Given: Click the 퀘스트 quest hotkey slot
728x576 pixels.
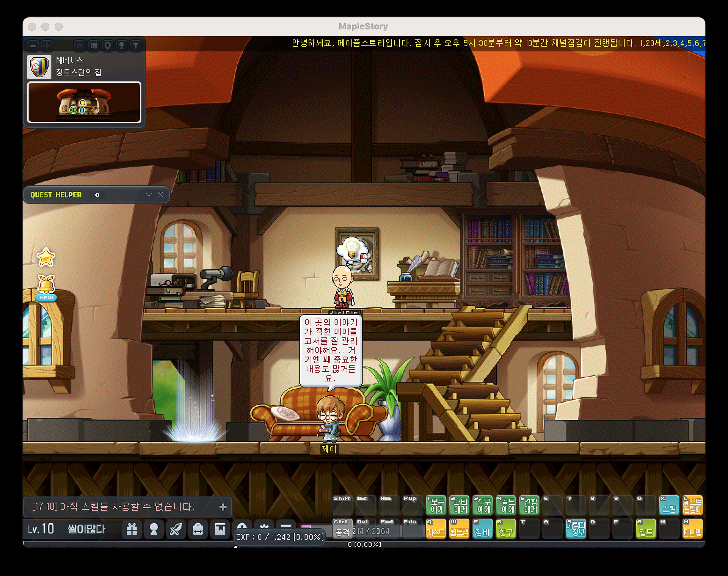Looking at the screenshot, I should [436, 529].
